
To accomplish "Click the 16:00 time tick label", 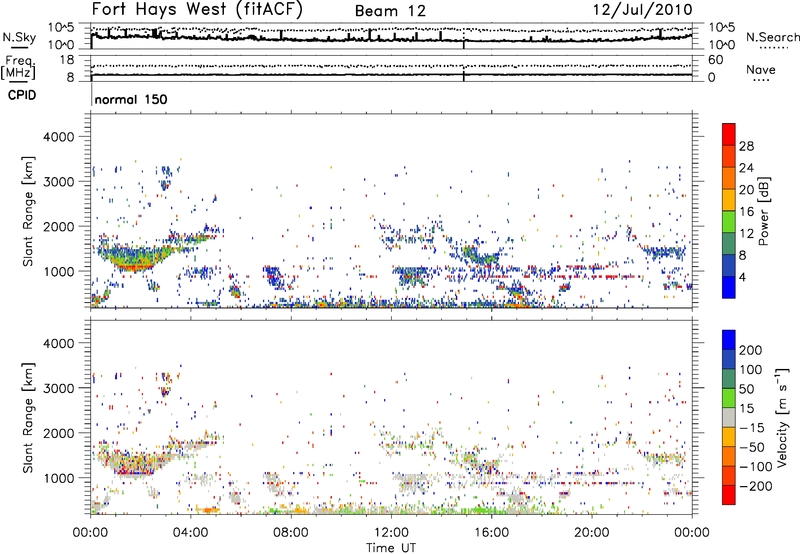I will pos(491,533).
